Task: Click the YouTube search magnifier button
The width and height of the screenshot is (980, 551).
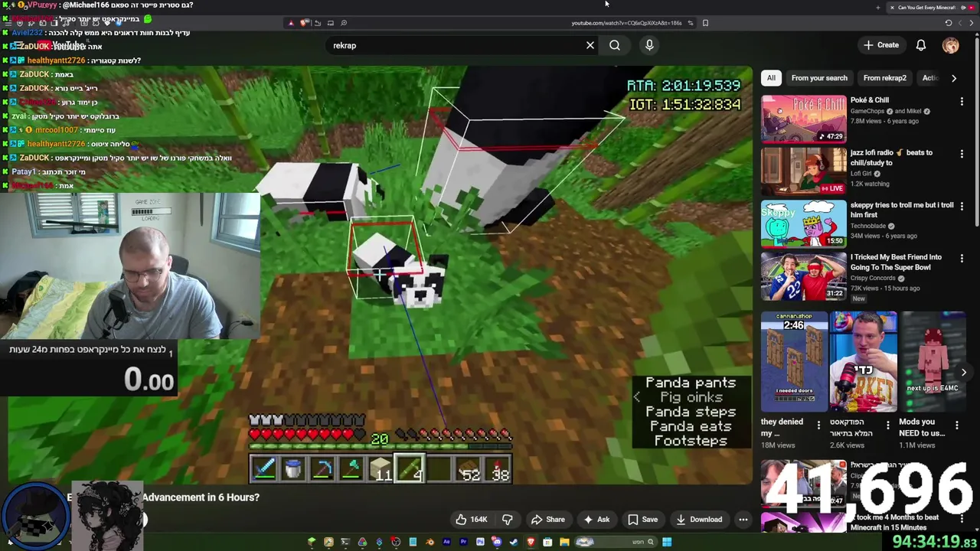Action: coord(615,45)
